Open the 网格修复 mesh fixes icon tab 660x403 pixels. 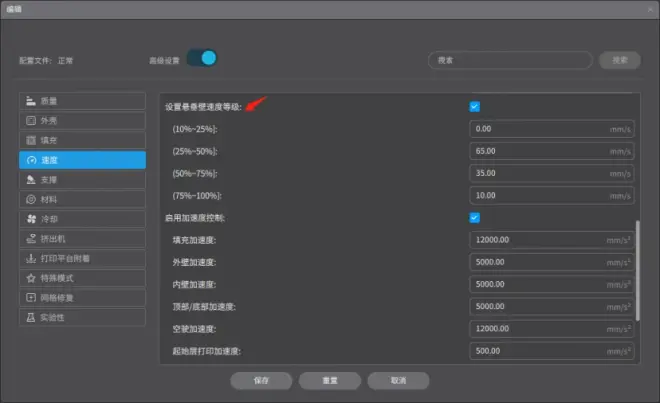(x=31, y=298)
